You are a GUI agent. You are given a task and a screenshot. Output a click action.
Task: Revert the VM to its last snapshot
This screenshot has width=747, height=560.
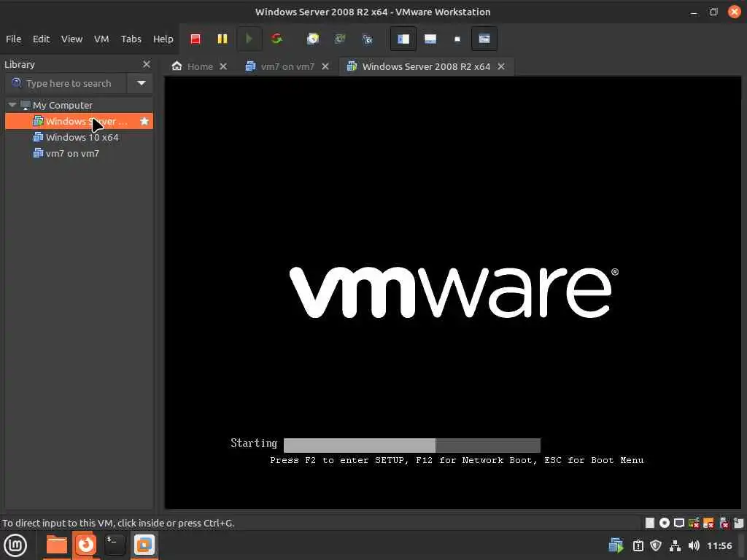(x=340, y=39)
